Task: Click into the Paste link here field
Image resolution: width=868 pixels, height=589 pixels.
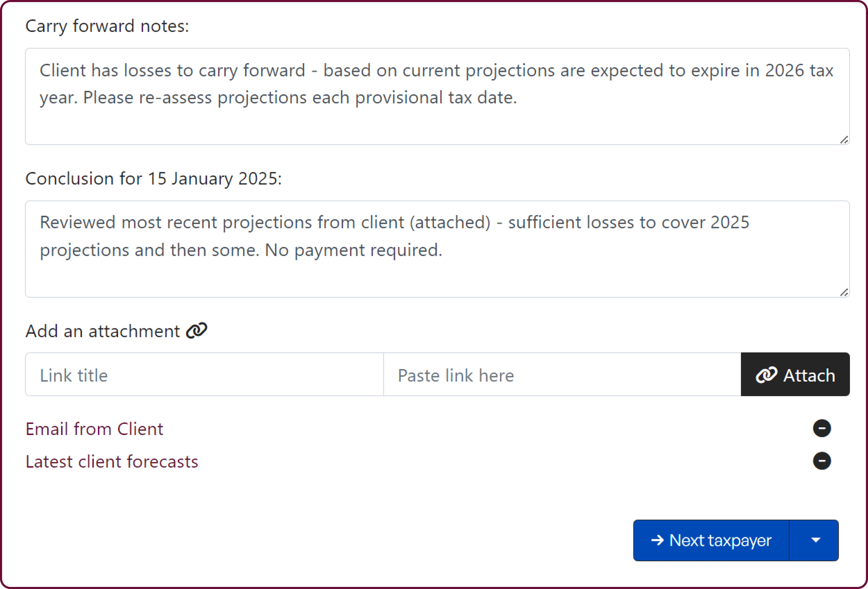Action: click(x=562, y=375)
